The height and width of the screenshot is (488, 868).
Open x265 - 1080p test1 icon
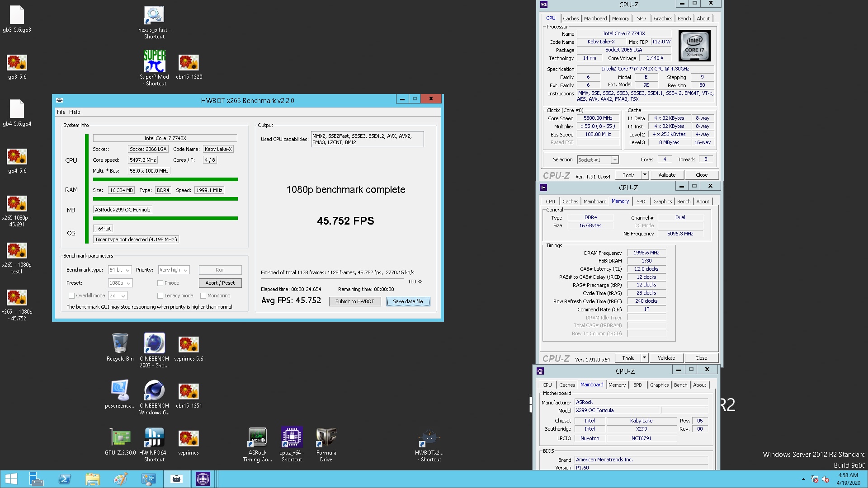(17, 258)
